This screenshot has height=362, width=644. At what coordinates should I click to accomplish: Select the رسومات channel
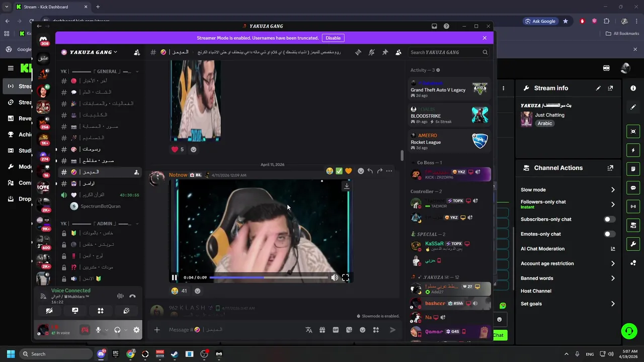[x=100, y=149]
